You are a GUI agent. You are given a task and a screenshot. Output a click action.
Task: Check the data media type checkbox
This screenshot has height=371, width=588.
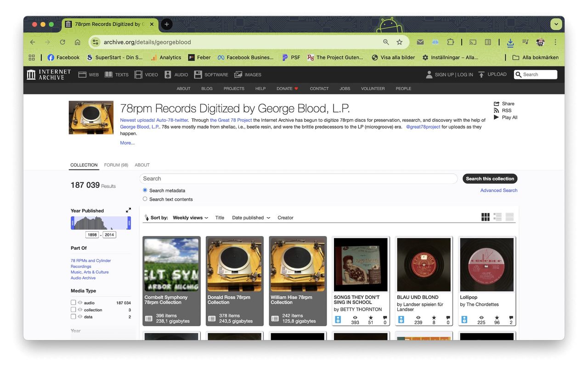tap(73, 317)
